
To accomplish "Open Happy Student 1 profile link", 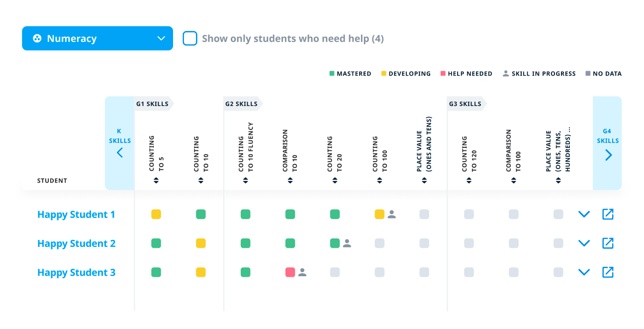I will pos(76,215).
